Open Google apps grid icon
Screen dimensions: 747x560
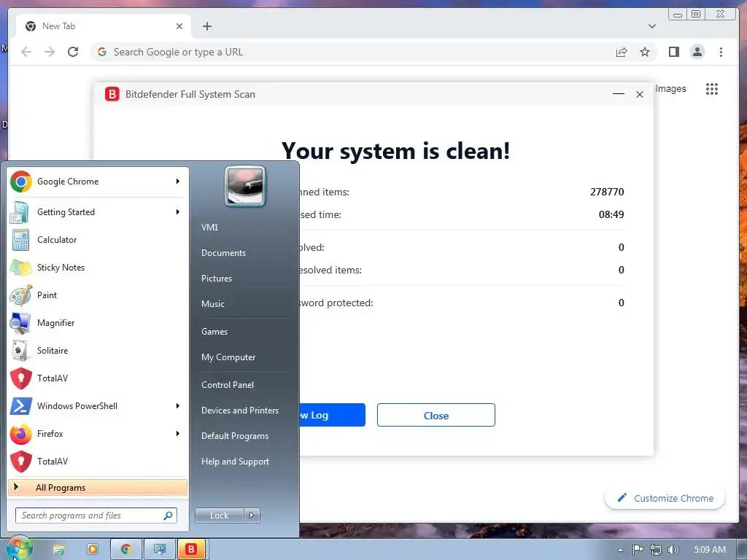tap(712, 88)
